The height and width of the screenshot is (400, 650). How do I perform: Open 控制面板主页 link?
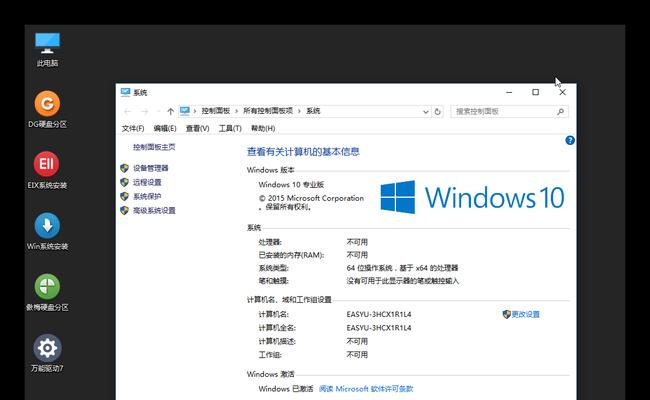[x=154, y=147]
